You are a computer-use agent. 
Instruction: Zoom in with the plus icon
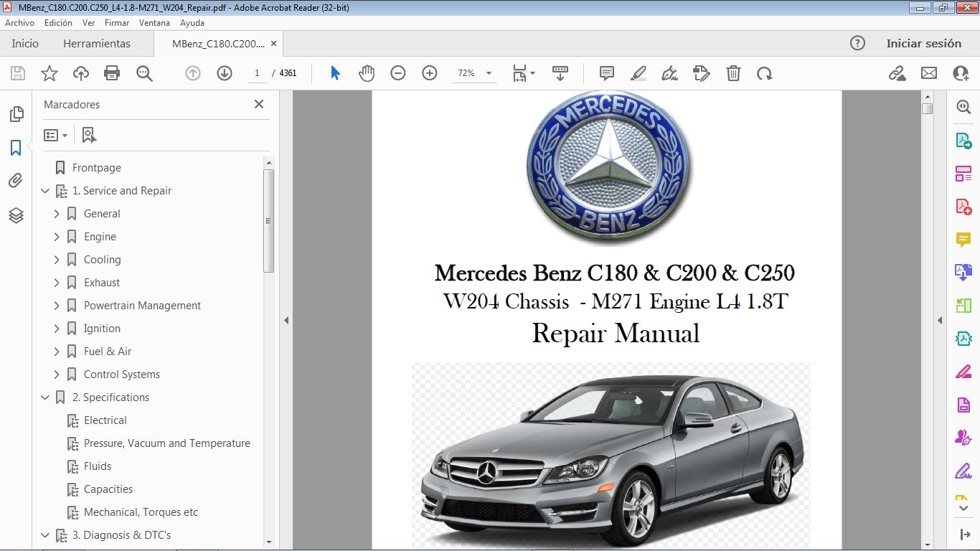pos(429,72)
